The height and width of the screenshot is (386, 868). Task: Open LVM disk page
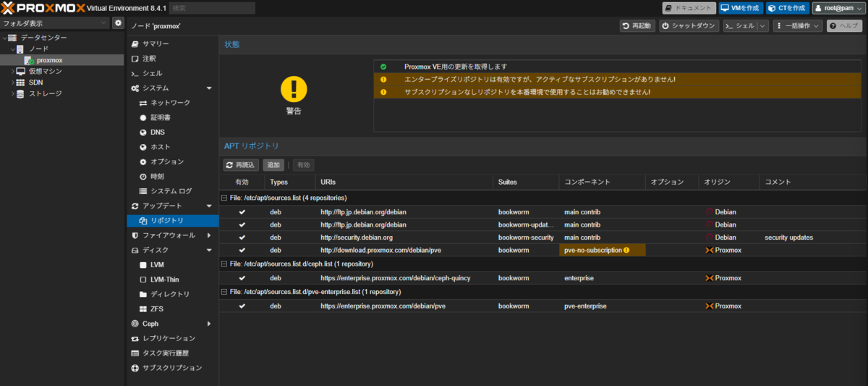[x=158, y=265]
